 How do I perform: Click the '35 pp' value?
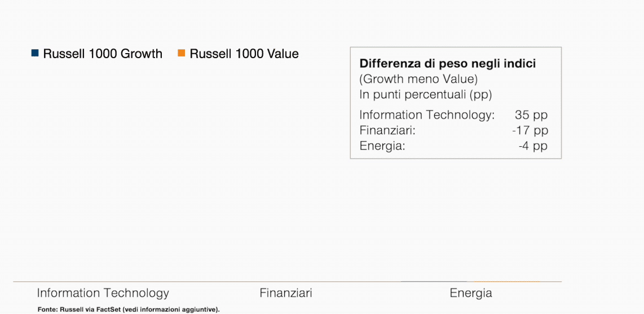coord(531,115)
